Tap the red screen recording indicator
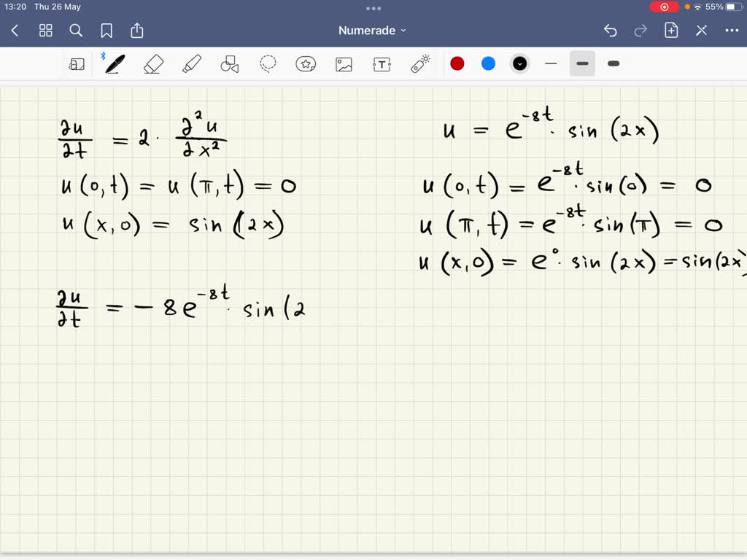 (664, 7)
